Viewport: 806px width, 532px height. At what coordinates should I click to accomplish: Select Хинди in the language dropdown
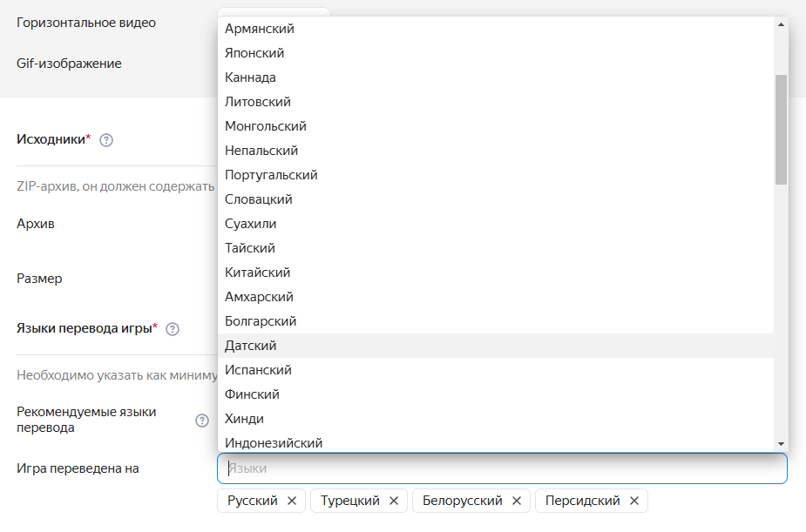click(x=244, y=419)
